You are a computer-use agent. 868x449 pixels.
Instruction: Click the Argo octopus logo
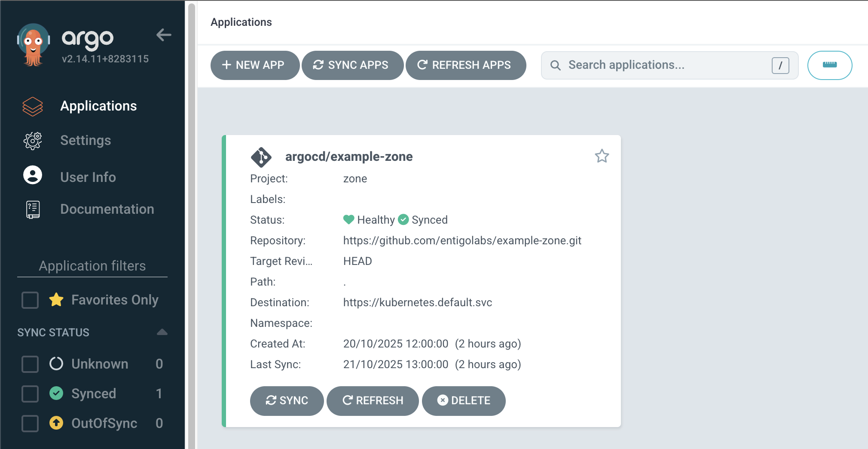33,45
